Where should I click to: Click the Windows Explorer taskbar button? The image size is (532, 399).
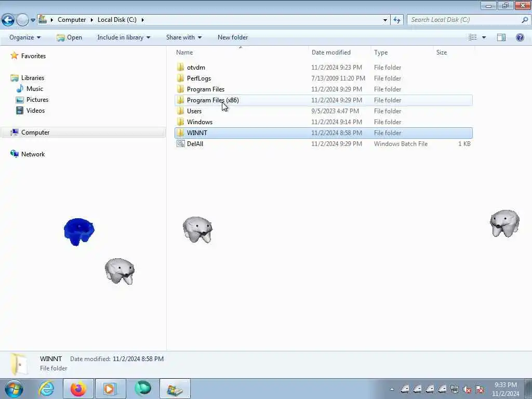(x=175, y=389)
